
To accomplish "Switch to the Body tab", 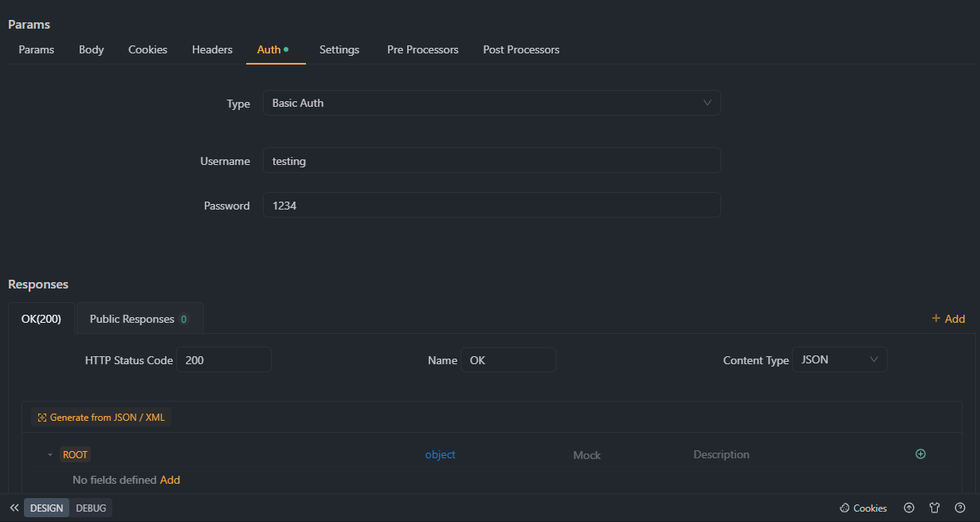I will [x=91, y=49].
